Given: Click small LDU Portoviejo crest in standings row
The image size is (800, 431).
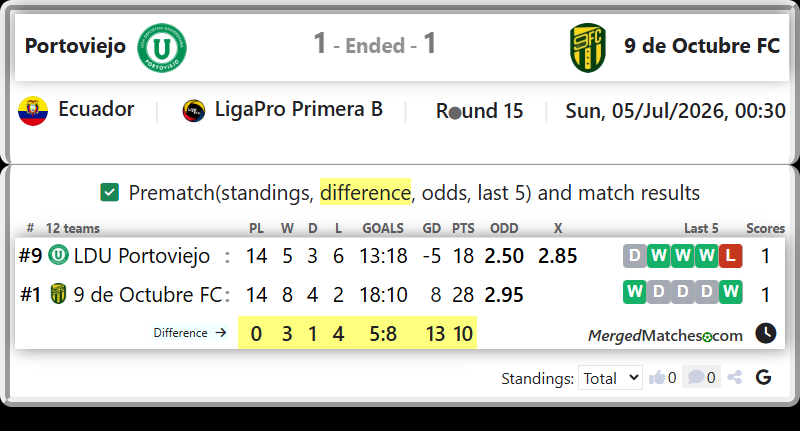Looking at the screenshot, I should (58, 255).
